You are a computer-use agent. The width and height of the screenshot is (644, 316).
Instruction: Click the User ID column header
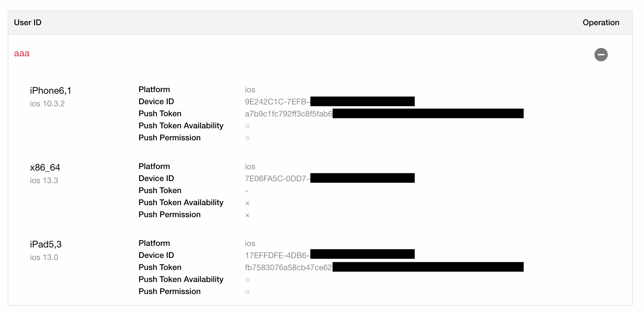(28, 22)
